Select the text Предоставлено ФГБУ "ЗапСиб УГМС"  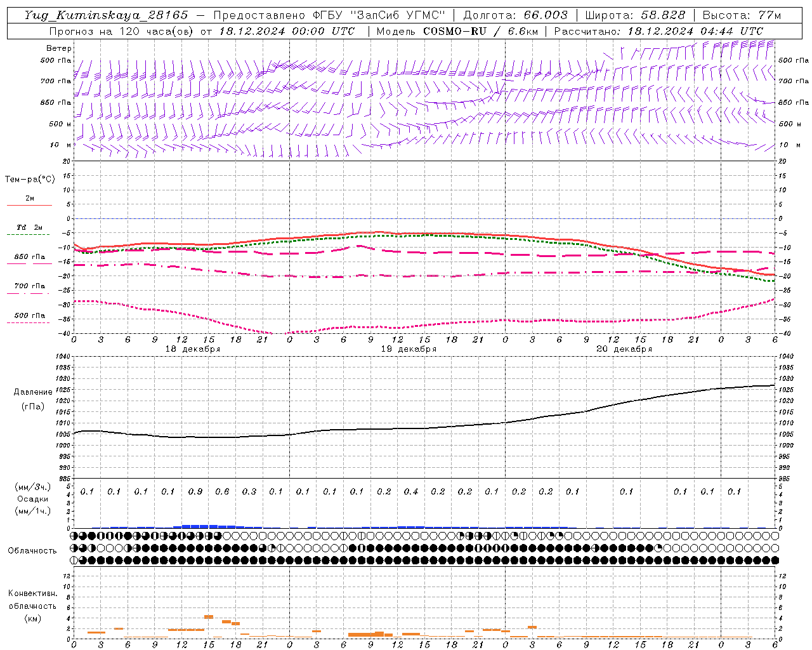click(x=329, y=15)
